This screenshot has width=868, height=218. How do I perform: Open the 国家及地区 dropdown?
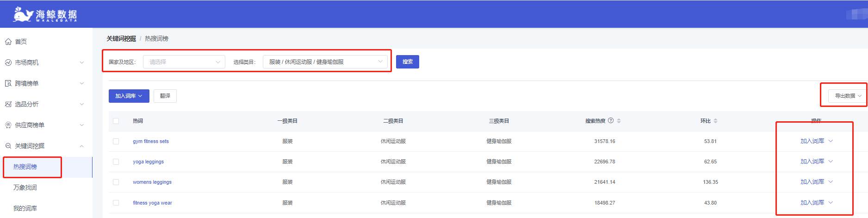[184, 62]
